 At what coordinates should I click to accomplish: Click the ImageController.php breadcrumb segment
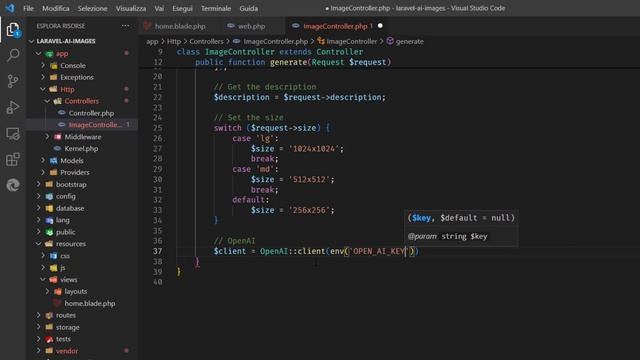pyautogui.click(x=276, y=41)
